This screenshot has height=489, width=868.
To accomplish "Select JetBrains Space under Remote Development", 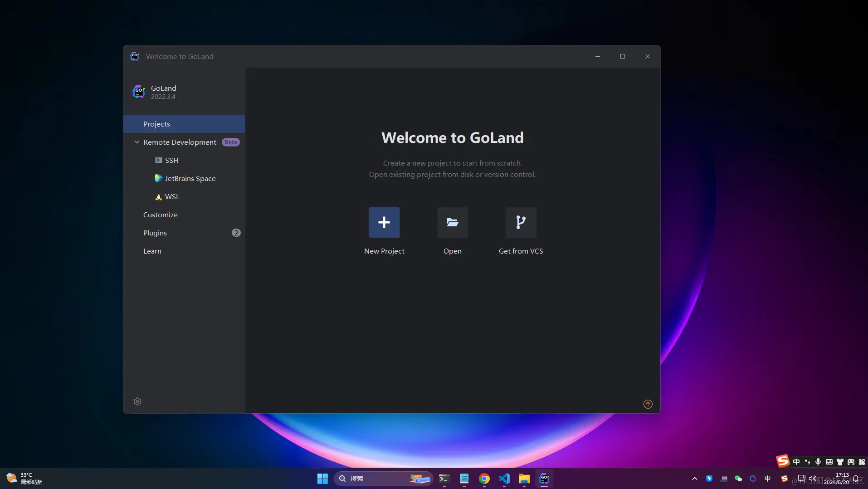I will 184,178.
